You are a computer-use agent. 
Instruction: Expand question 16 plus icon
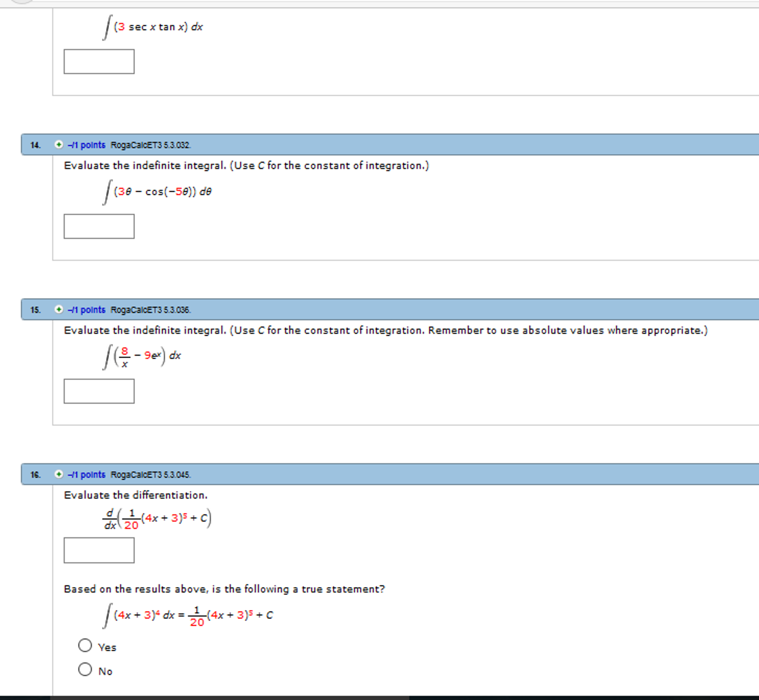[59, 474]
